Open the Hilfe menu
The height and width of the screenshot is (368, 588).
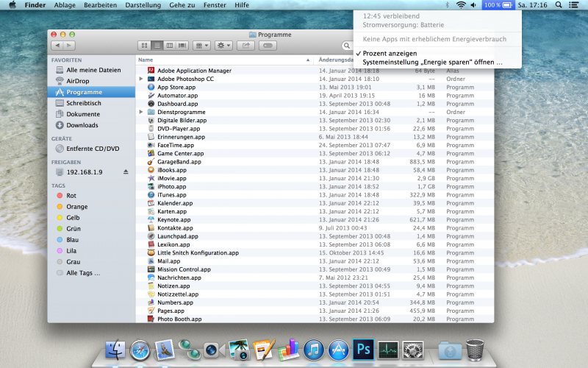click(x=242, y=5)
